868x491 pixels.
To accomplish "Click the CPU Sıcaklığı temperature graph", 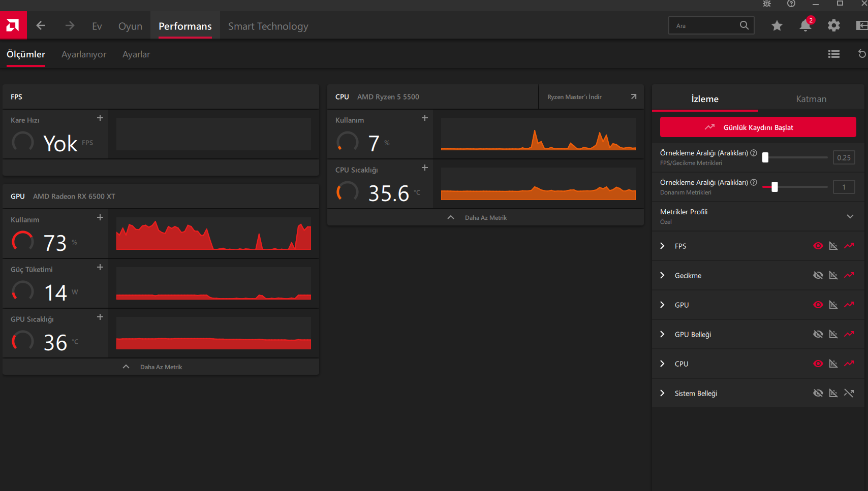I will coord(538,184).
